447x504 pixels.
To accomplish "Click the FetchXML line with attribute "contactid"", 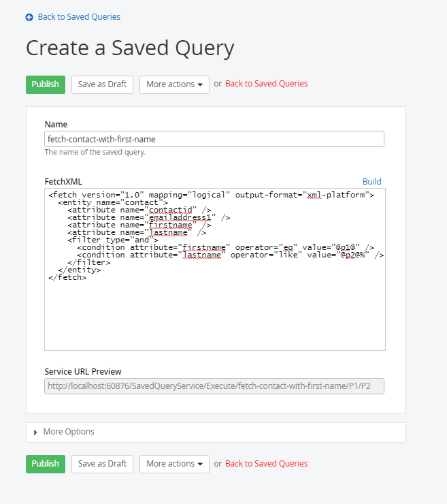I will 139,210.
